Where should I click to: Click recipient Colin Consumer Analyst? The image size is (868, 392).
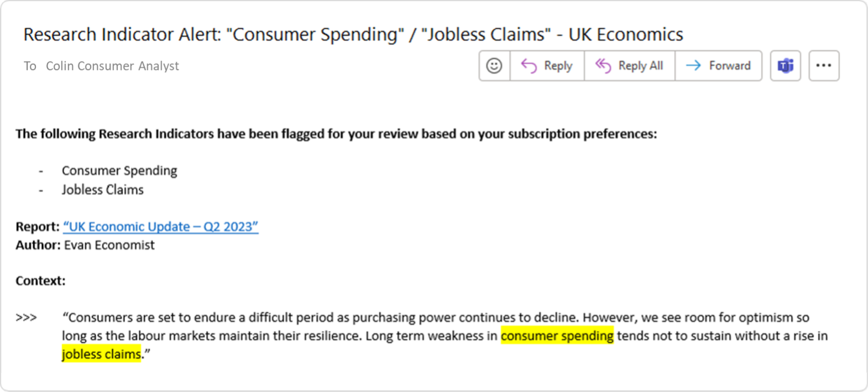click(112, 66)
